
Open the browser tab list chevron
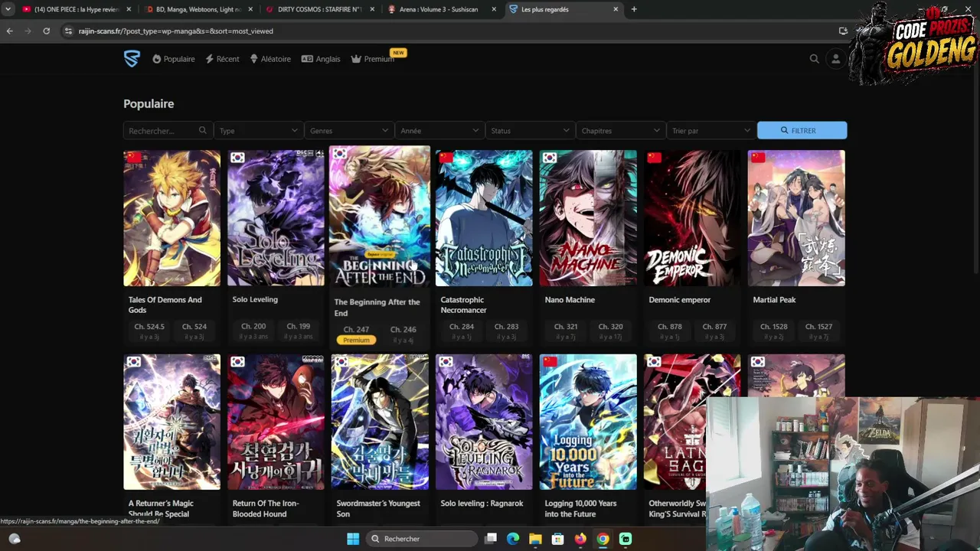pos(8,9)
